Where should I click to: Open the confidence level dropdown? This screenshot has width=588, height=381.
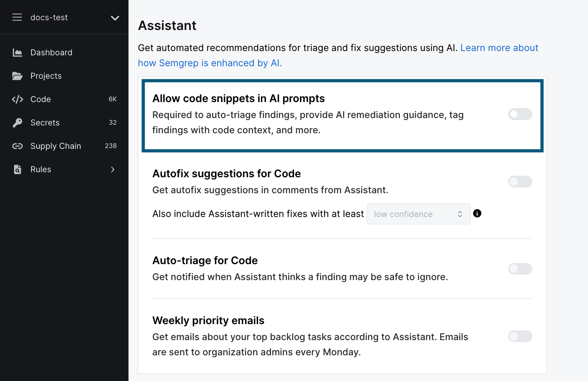[x=418, y=214]
